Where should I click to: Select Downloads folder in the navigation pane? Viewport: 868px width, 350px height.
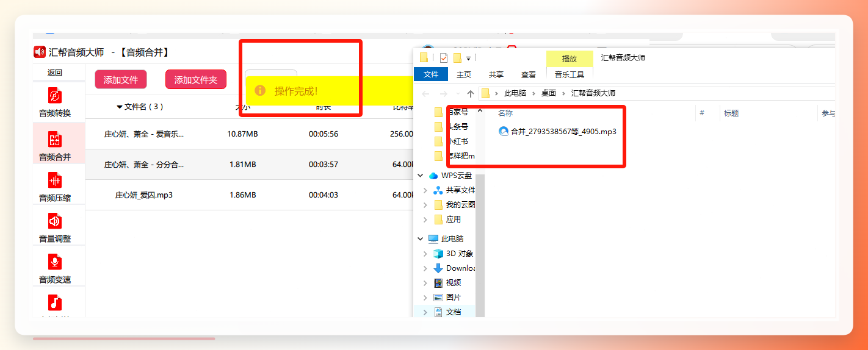455,268
